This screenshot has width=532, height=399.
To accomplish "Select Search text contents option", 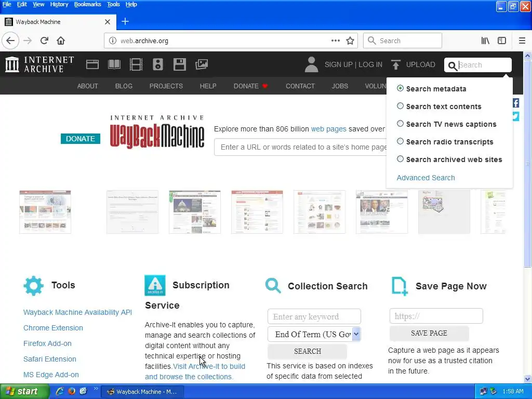I will [401, 106].
